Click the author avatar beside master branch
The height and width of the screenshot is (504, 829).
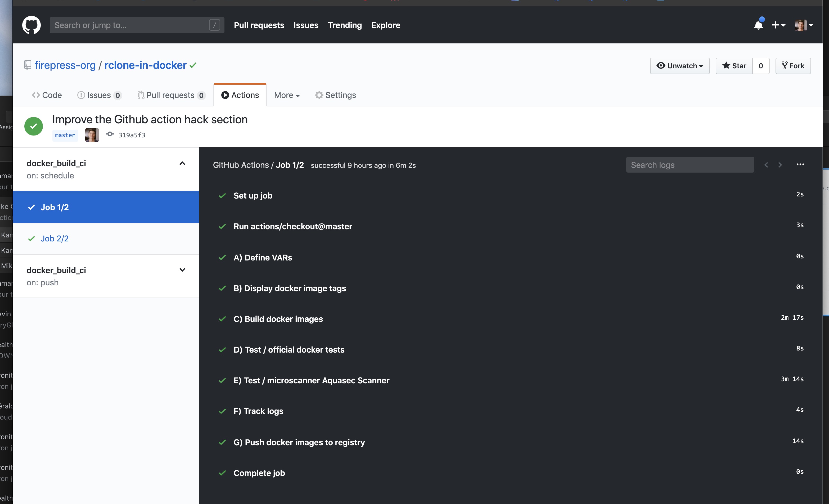(x=92, y=135)
